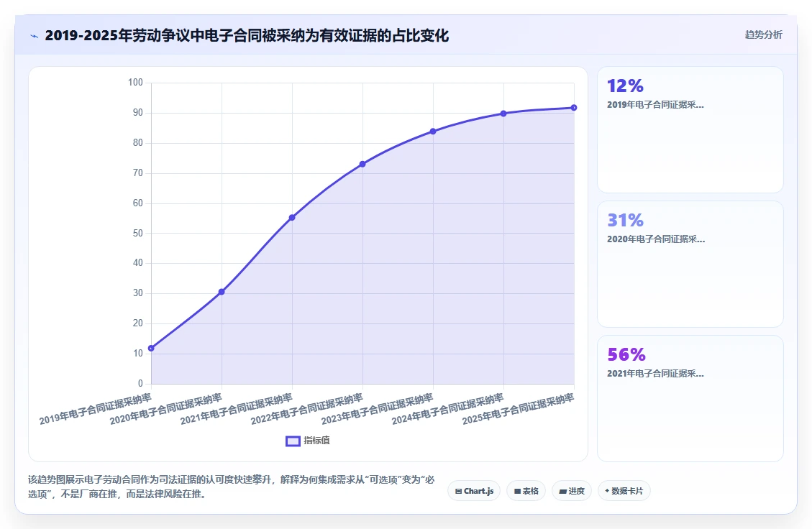Click the 2025 data point near 92

(574, 108)
